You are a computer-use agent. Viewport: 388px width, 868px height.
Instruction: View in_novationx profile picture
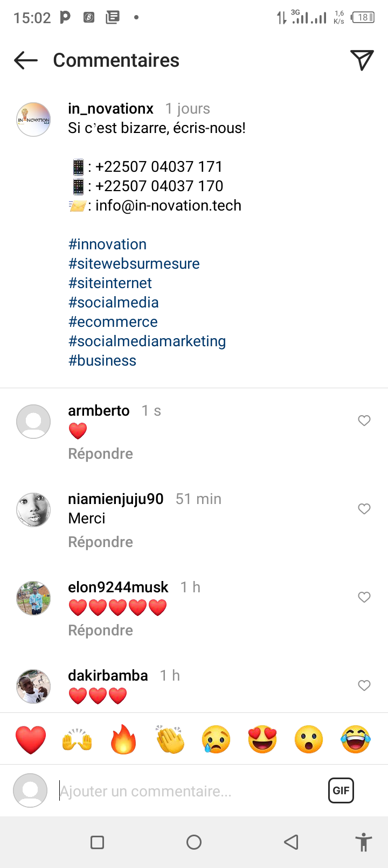[33, 120]
